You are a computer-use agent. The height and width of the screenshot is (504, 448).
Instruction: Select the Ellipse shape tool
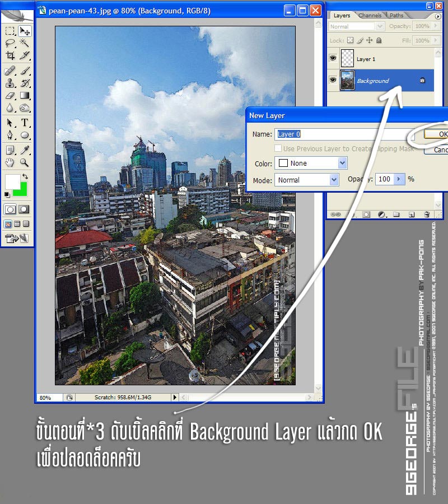click(25, 135)
